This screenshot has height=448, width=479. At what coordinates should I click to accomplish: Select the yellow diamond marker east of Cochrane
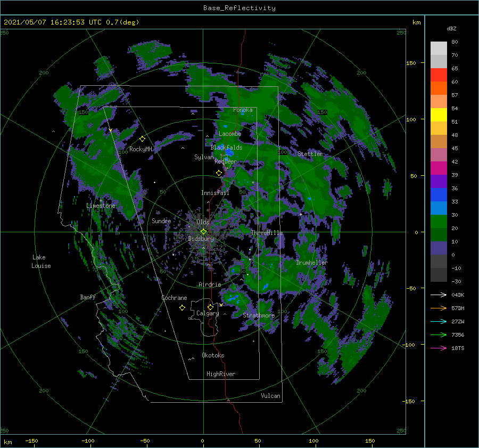click(x=182, y=308)
